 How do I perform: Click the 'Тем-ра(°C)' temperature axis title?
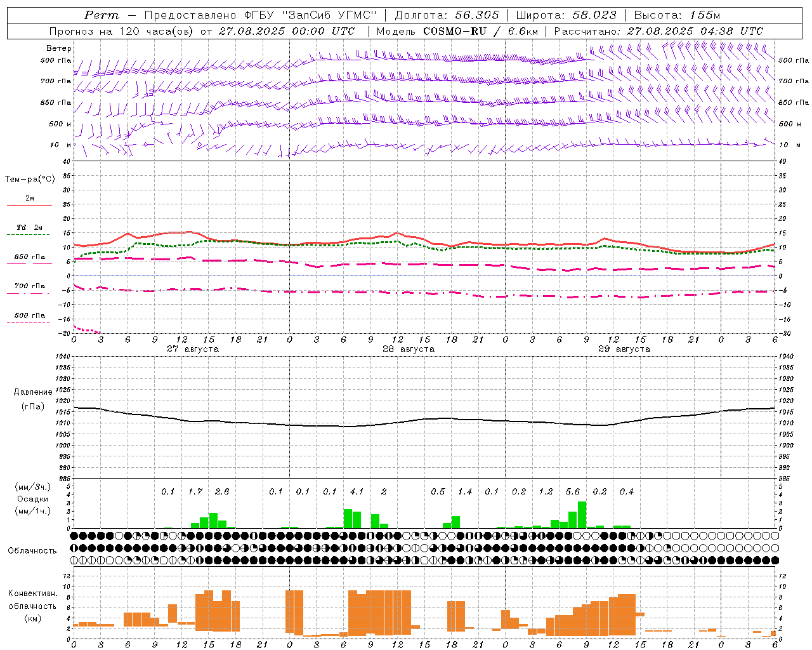click(30, 179)
